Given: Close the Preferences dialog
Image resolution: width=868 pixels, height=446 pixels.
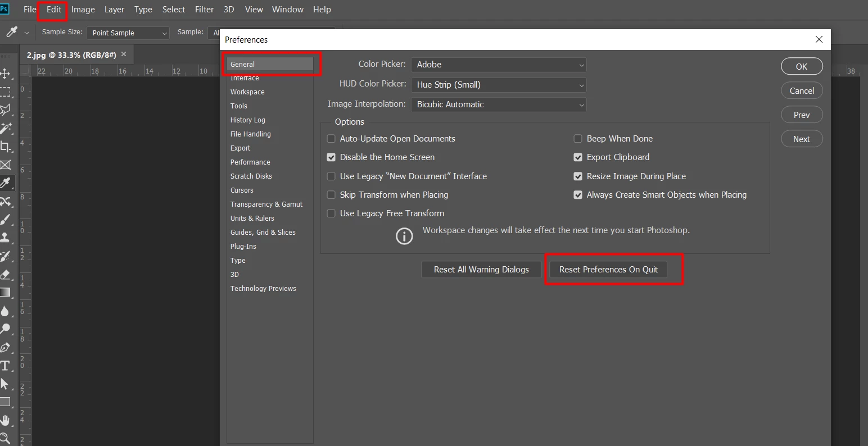Looking at the screenshot, I should (x=819, y=39).
